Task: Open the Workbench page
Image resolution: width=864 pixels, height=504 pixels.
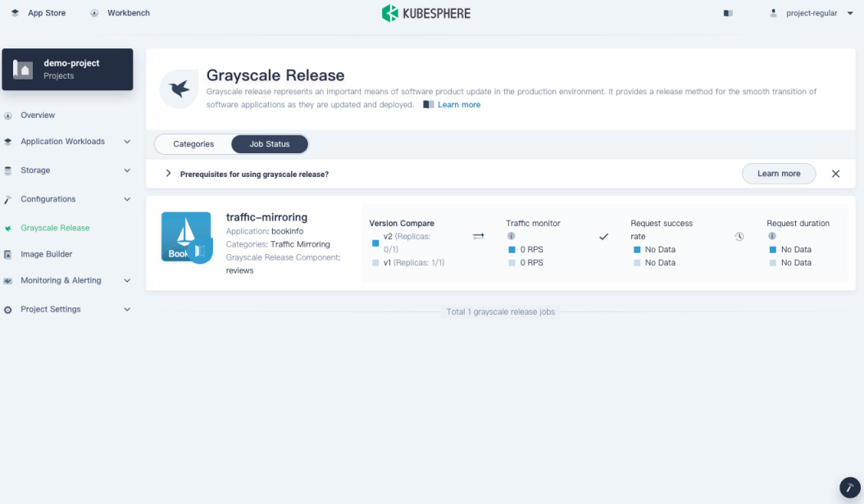Action: 120,13
